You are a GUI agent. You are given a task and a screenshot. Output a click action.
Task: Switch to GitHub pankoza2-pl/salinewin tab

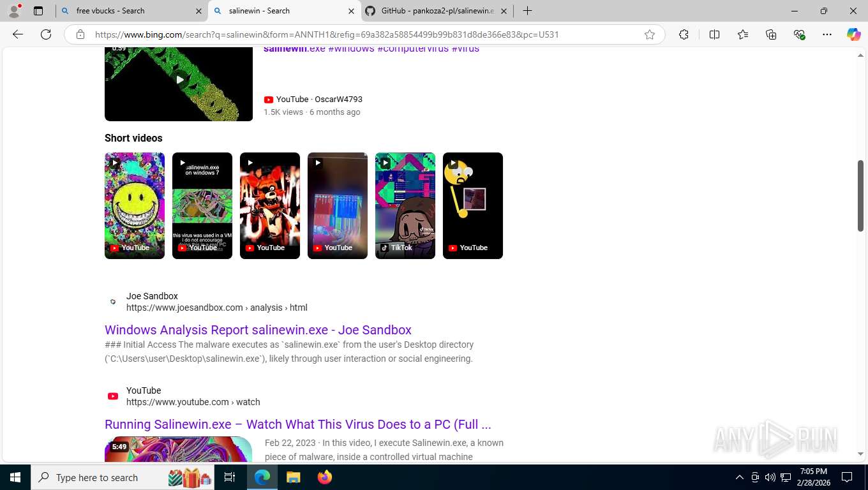pyautogui.click(x=437, y=11)
